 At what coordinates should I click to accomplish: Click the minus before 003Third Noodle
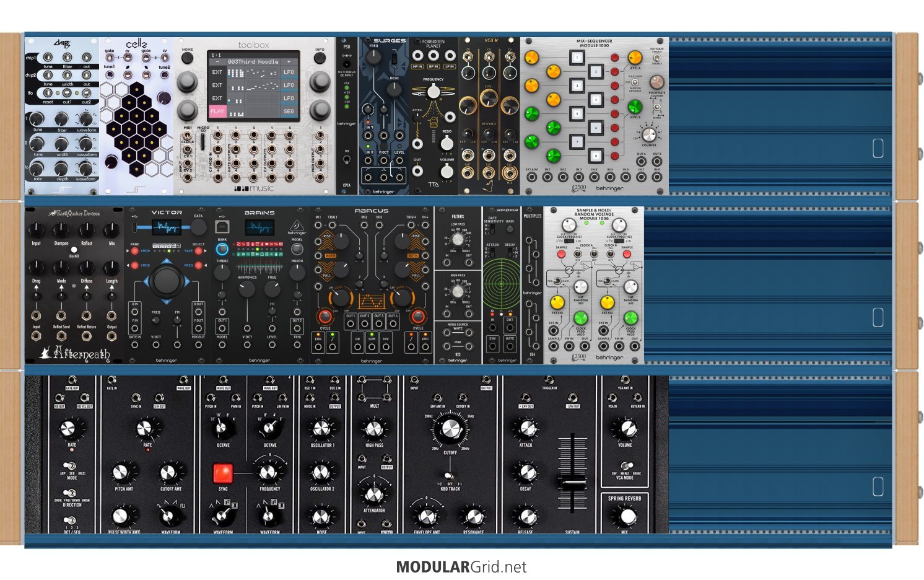tap(217, 62)
